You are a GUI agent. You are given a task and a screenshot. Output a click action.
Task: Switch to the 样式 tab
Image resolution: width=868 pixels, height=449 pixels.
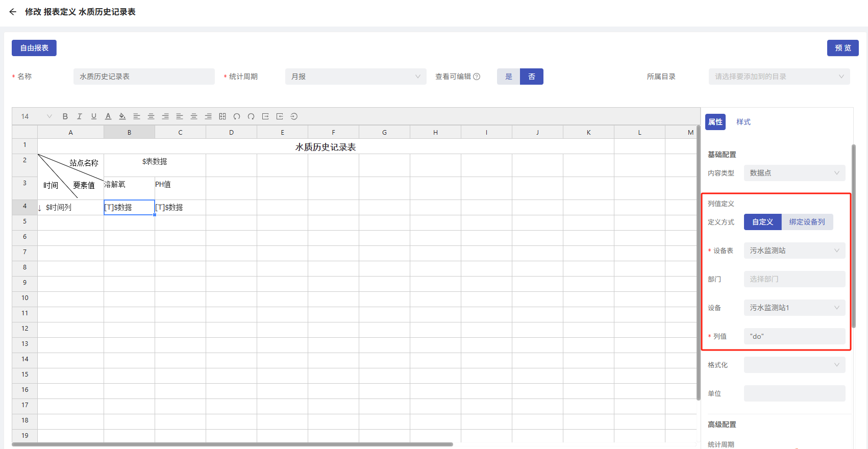743,122
